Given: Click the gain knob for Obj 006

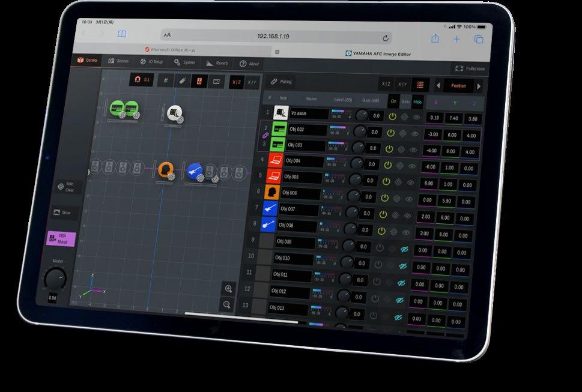Looking at the screenshot, I should click(354, 196).
